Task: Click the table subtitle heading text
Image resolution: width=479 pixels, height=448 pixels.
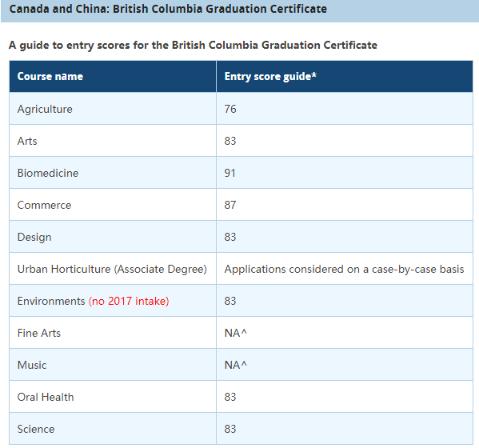Action: pos(193,46)
